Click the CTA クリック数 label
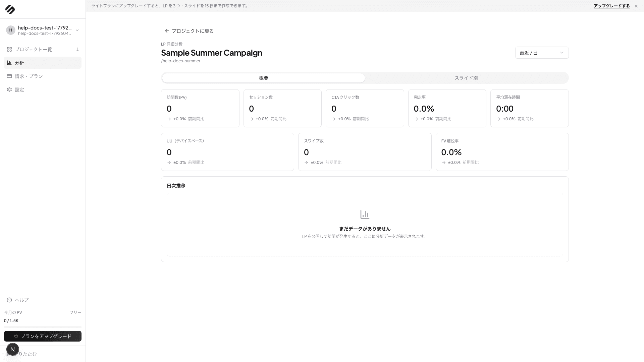The height and width of the screenshot is (362, 644). [x=345, y=97]
